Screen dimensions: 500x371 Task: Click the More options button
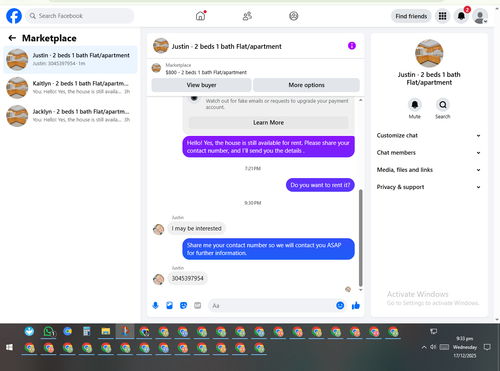click(306, 85)
